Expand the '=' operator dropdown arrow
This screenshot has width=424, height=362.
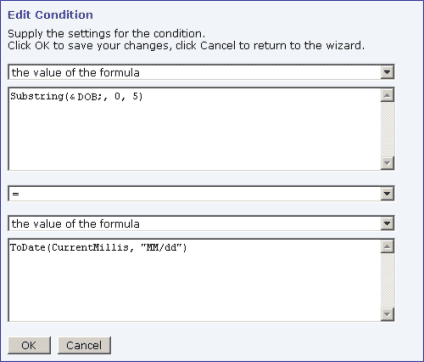[x=387, y=194]
